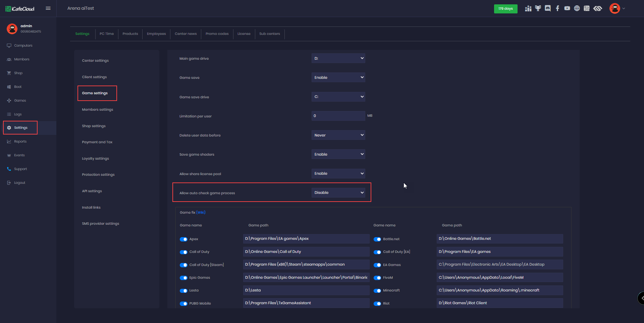Open the Game fix Wiki link
Image resolution: width=644 pixels, height=323 pixels.
pos(201,212)
